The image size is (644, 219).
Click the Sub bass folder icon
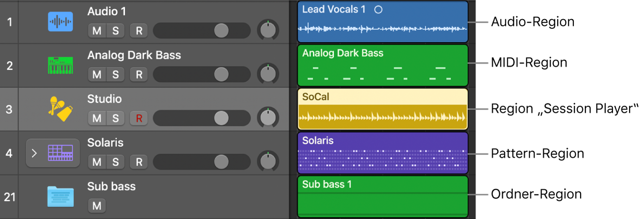point(60,197)
